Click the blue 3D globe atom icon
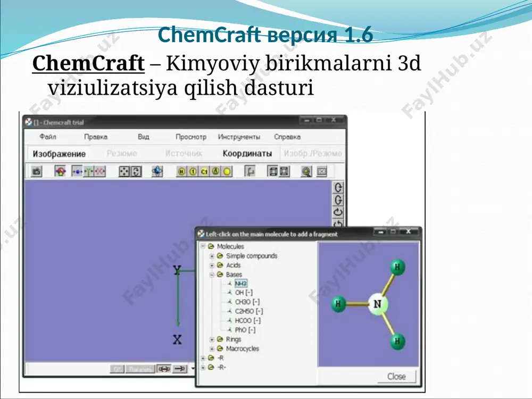Image resolution: width=532 pixels, height=399 pixels. 157,171
